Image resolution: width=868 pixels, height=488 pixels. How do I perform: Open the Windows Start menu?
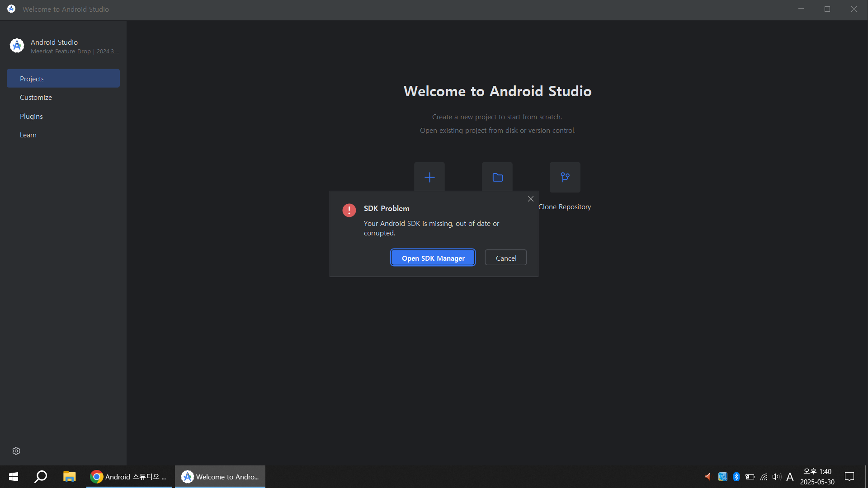(x=14, y=477)
